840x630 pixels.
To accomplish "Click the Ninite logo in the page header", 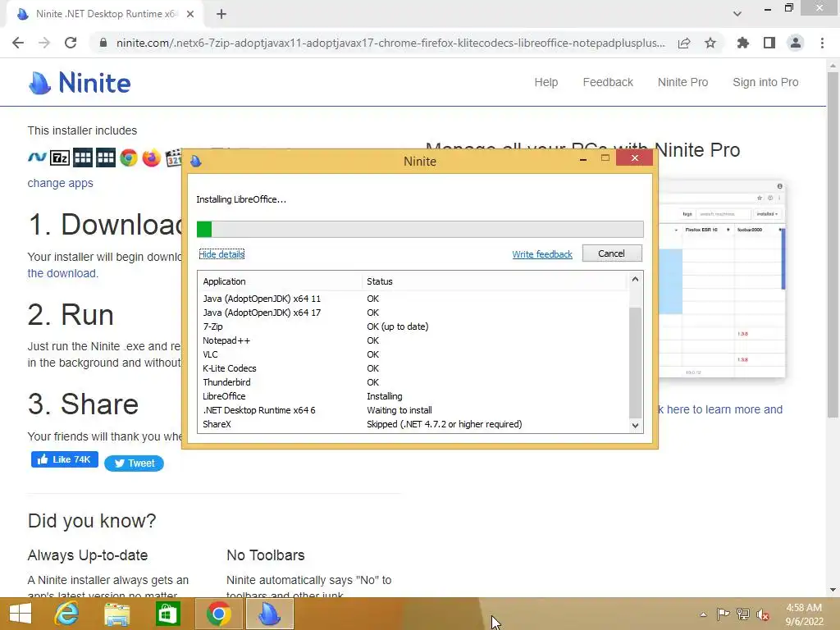I will click(80, 83).
